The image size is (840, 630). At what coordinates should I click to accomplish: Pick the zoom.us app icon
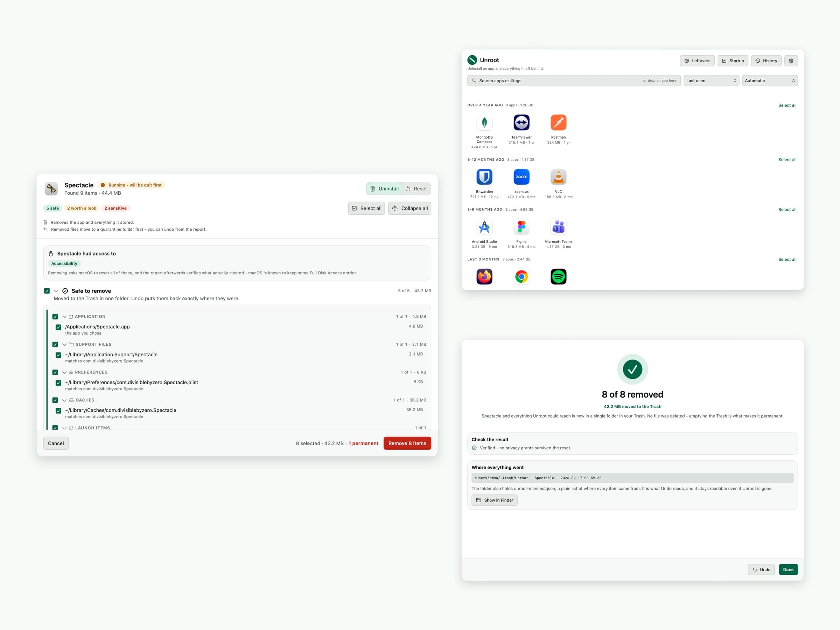(521, 177)
